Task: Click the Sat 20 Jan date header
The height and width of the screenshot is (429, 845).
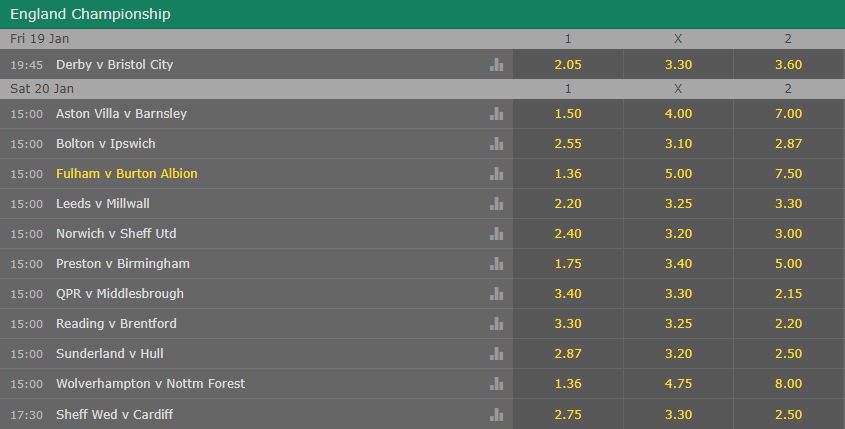Action: click(x=42, y=89)
